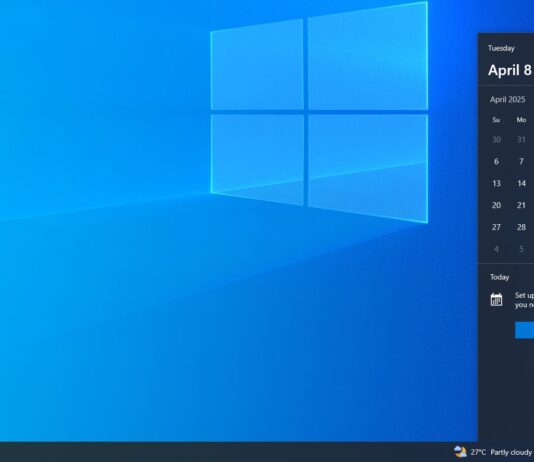Select April 28 in the calendar
The width and height of the screenshot is (534, 462).
point(521,227)
